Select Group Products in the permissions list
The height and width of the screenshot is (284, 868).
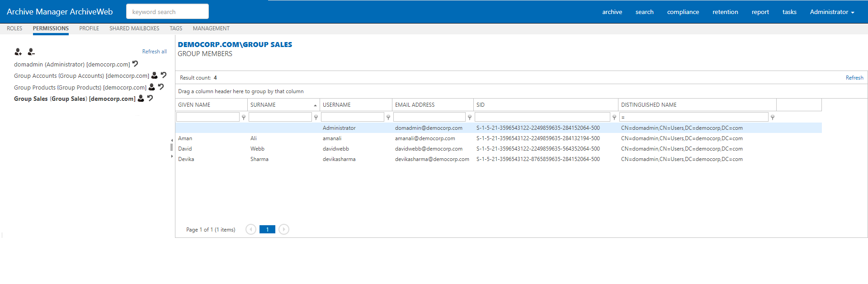pos(80,87)
